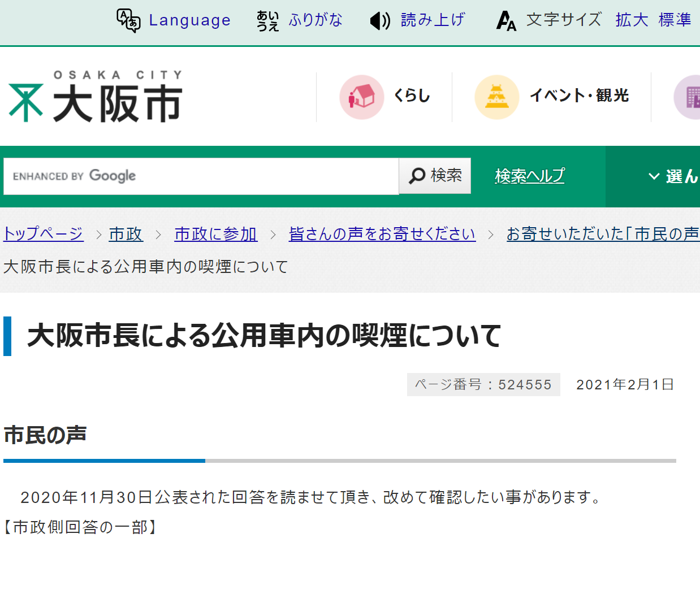Open the イベント・観光 menu
This screenshot has height=603, width=700.
(x=579, y=96)
